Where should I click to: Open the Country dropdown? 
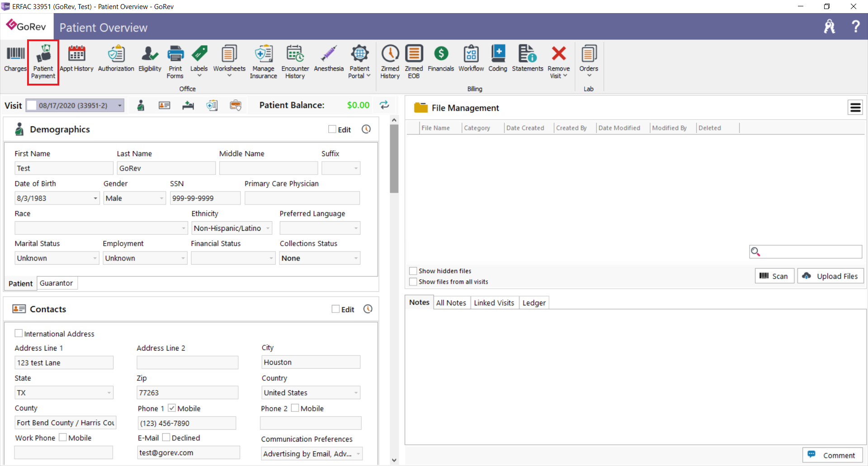pos(356,393)
